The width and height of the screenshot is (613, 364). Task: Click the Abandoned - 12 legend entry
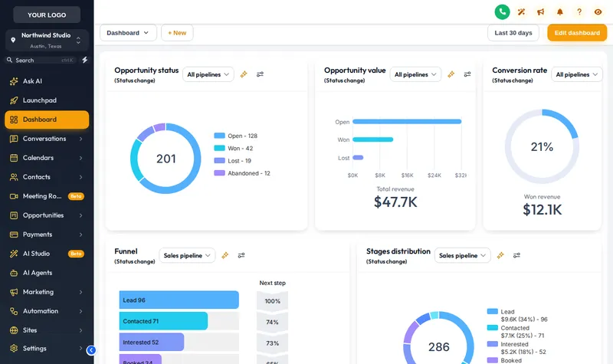coord(242,173)
